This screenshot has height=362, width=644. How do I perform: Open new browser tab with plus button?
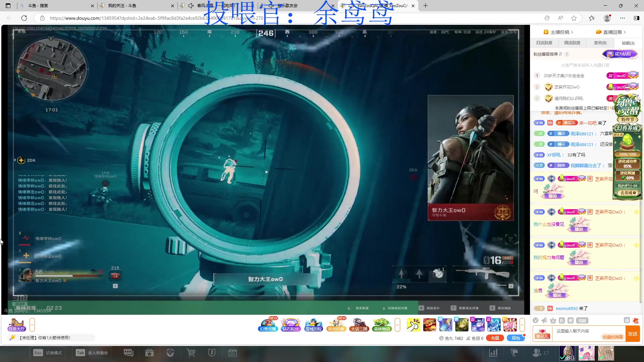pyautogui.click(x=425, y=6)
